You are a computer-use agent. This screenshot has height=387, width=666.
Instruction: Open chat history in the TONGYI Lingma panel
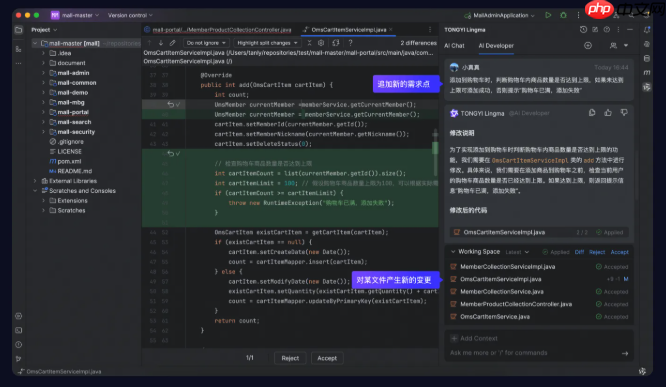click(583, 30)
